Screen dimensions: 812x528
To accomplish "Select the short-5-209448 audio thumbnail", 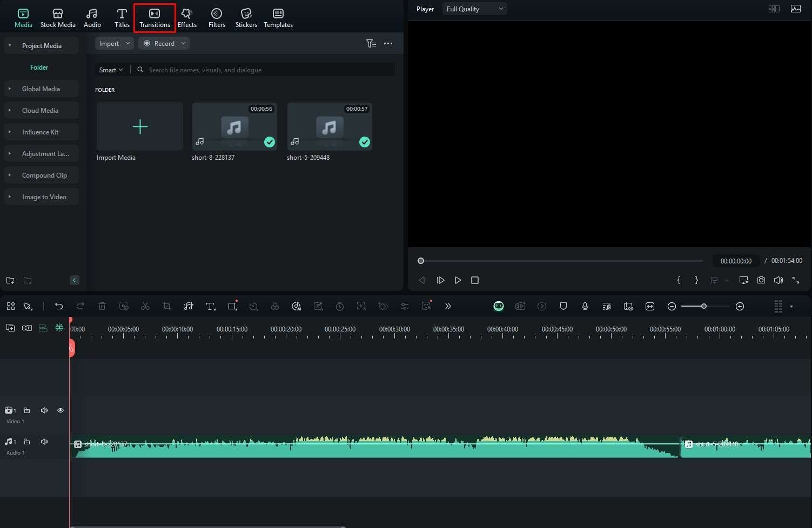I will 330,126.
